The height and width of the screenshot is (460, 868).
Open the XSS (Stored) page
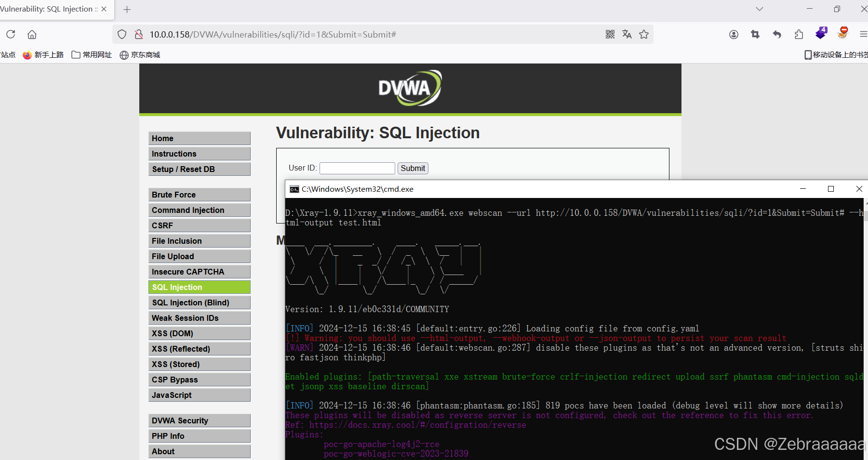point(200,364)
